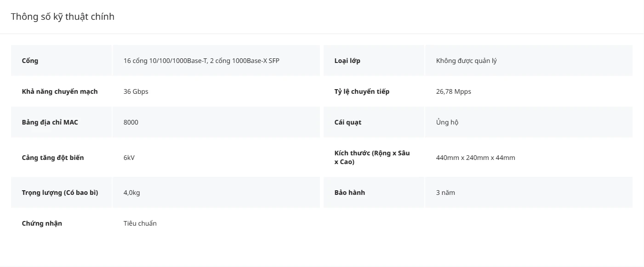
Task: Click '16 cổng 10/100/1000Base-T, 2 cổng 1000Base-X SFP' value
Action: 201,61
